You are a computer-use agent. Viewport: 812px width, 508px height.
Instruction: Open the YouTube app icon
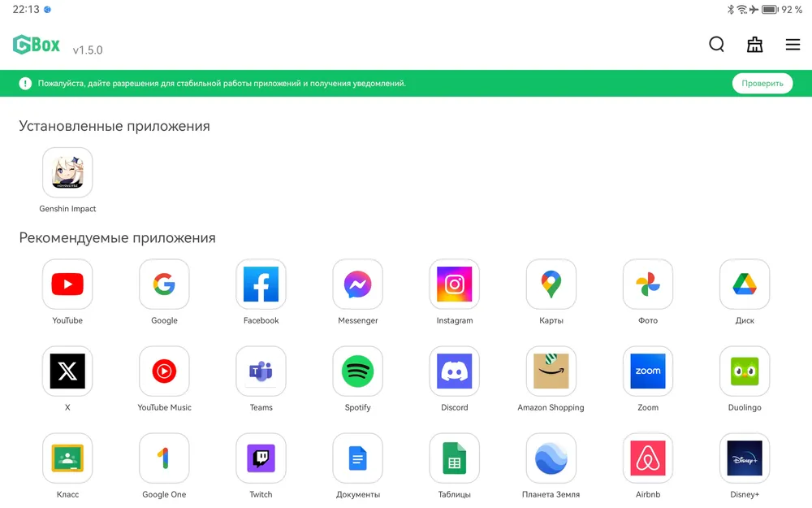pos(67,284)
